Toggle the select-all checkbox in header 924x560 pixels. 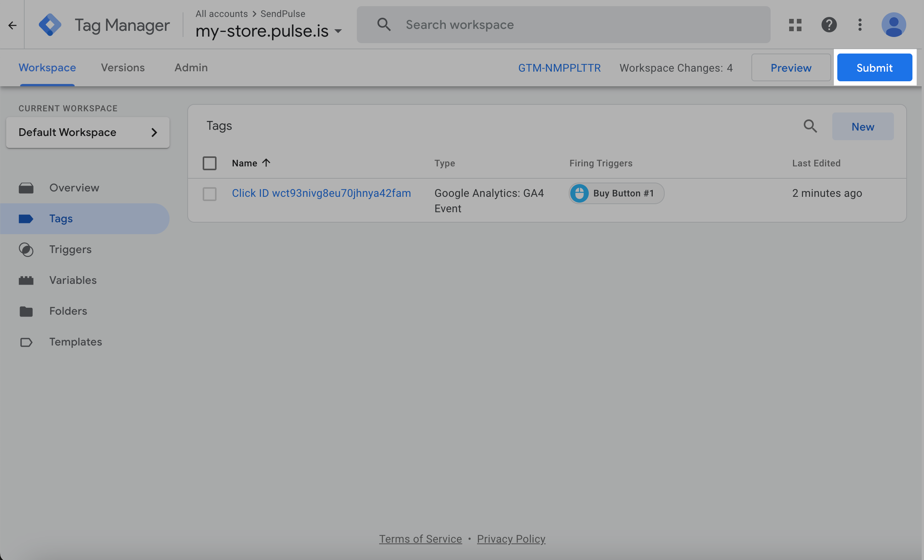tap(210, 163)
